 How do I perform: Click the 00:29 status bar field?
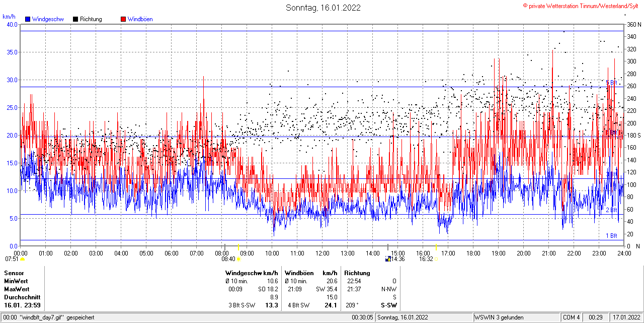point(596,317)
